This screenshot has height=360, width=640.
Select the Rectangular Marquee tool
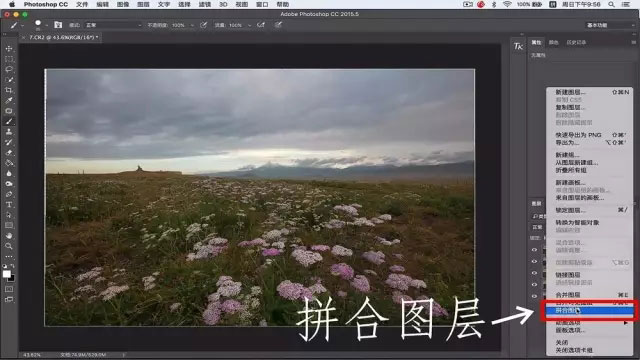point(9,59)
